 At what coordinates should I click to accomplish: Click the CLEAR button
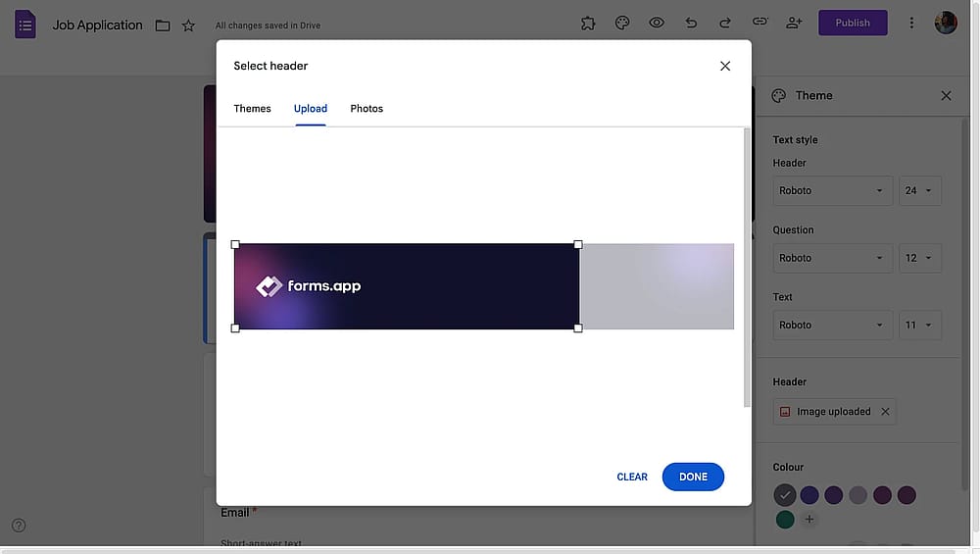point(632,477)
